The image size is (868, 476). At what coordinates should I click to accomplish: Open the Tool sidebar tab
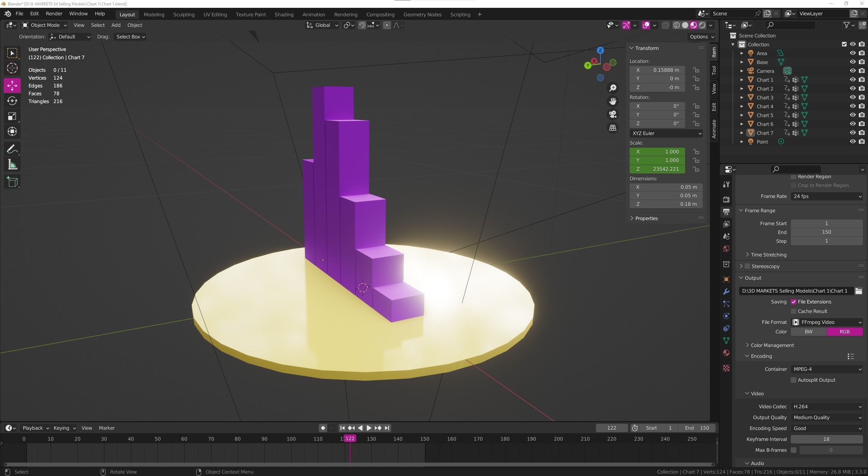pyautogui.click(x=714, y=70)
